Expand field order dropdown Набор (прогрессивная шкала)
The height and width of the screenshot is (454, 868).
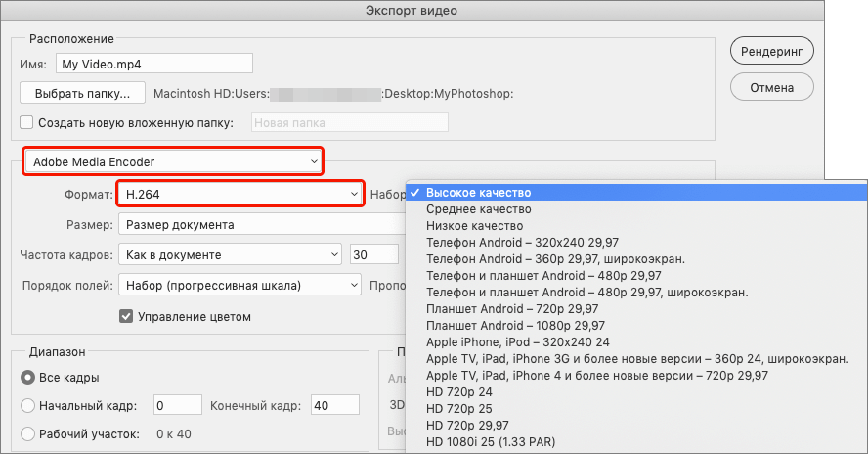(x=239, y=286)
